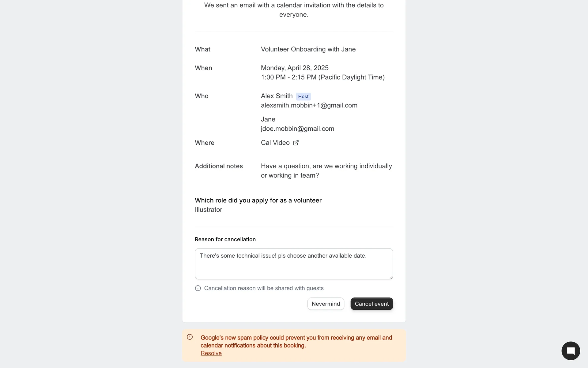588x368 pixels.
Task: Click the Volunteer Onboarding with Jane title
Action: click(x=308, y=49)
